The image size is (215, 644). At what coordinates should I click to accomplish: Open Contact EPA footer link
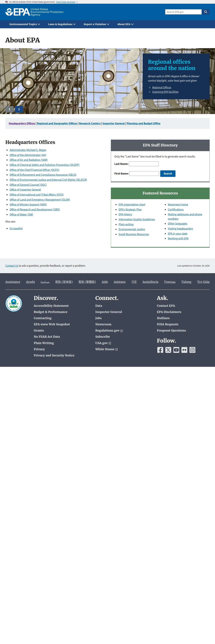tap(166, 306)
